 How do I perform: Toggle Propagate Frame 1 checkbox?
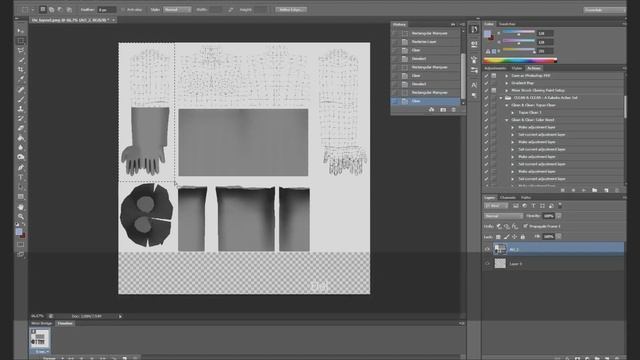[525, 226]
